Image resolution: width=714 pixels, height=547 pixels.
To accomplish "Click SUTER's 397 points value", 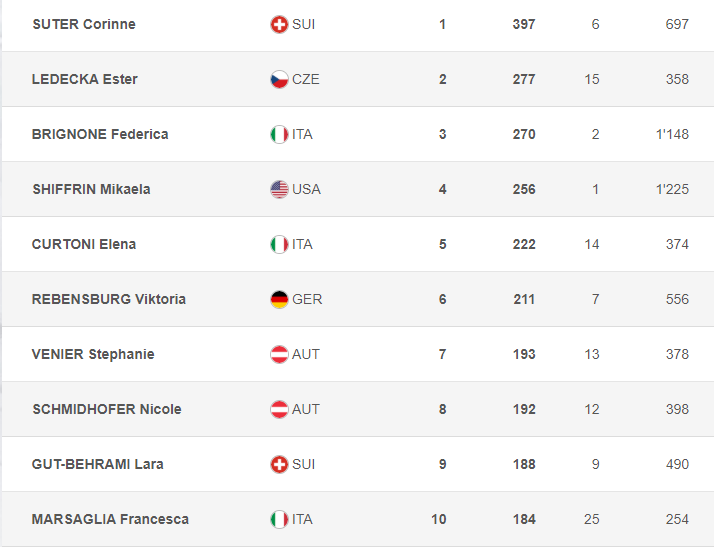I will tap(523, 24).
